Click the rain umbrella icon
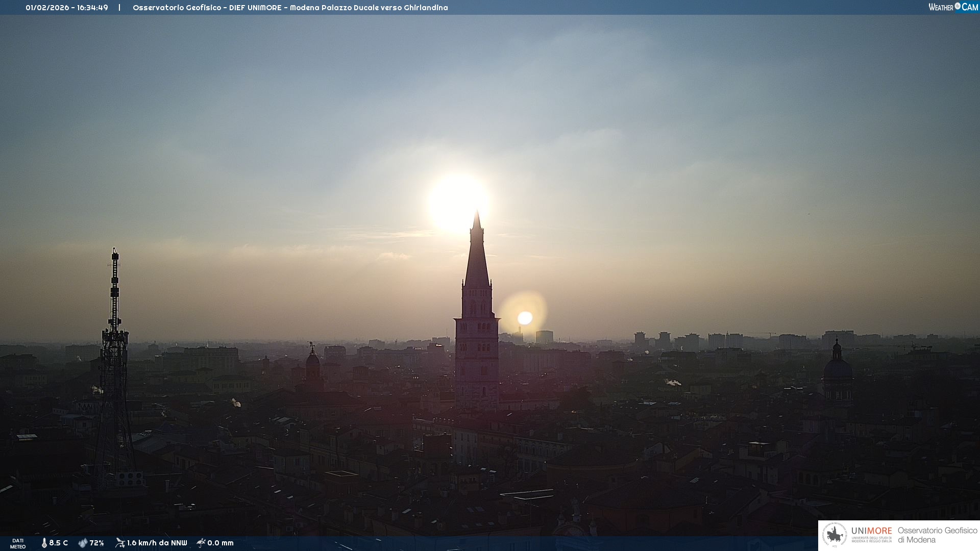The height and width of the screenshot is (551, 980). pos(201,543)
